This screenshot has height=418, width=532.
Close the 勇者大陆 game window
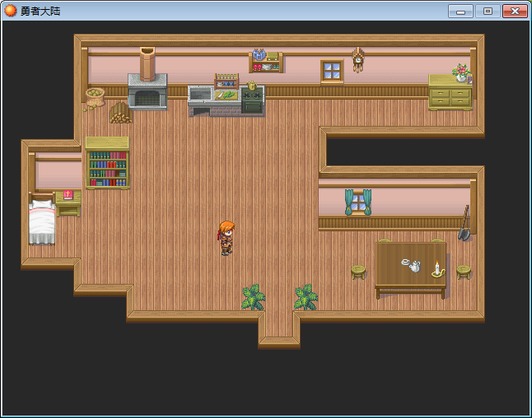pyautogui.click(x=515, y=12)
